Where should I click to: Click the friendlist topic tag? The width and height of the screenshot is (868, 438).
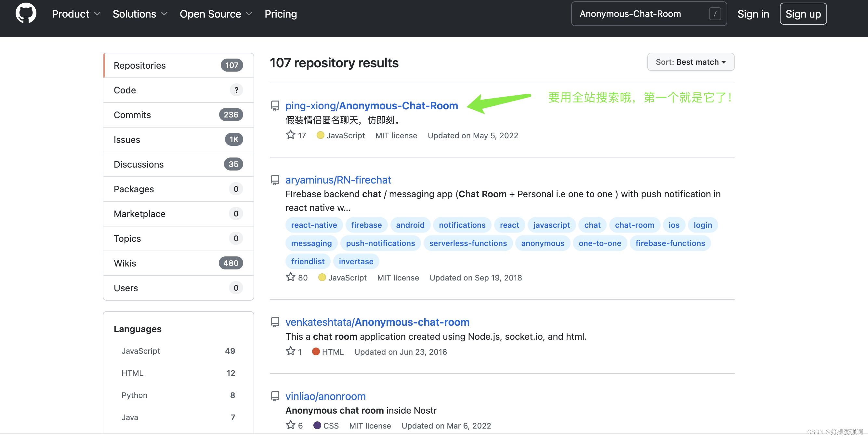point(308,261)
